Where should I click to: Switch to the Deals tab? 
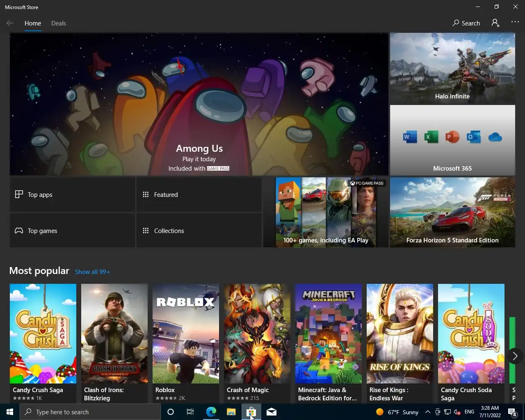59,23
